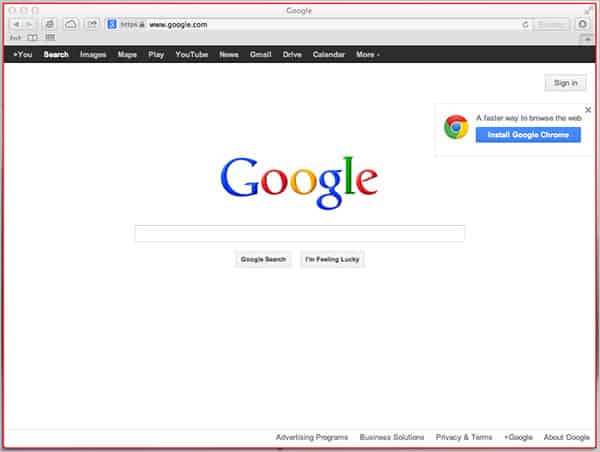Click the Google Search button
The height and width of the screenshot is (452, 600).
(263, 259)
